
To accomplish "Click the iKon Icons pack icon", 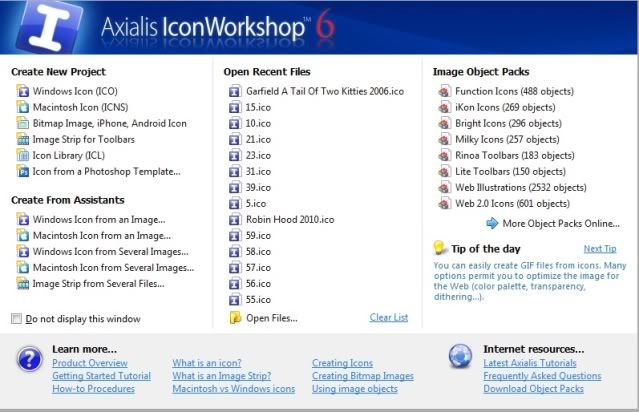I will [x=444, y=107].
